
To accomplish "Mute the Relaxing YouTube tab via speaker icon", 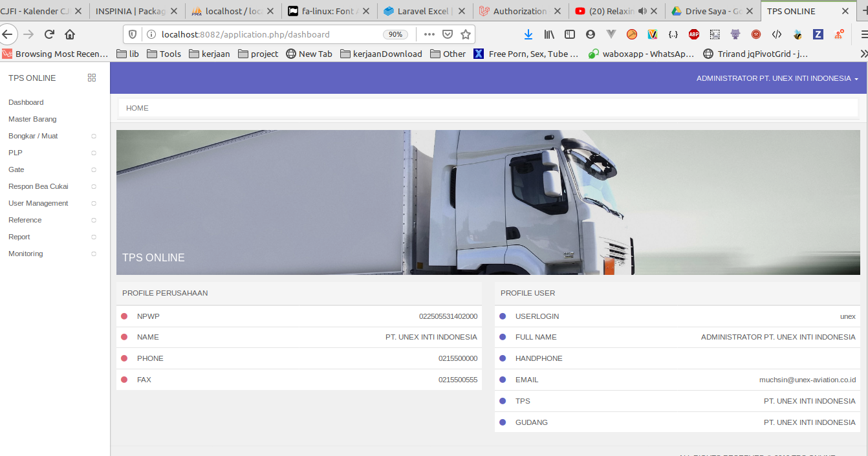I will click(642, 11).
